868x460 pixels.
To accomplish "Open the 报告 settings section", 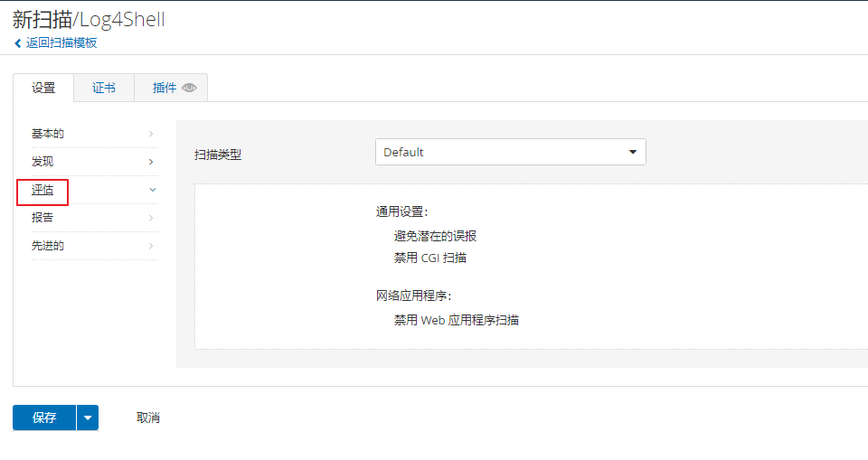I will (x=42, y=218).
